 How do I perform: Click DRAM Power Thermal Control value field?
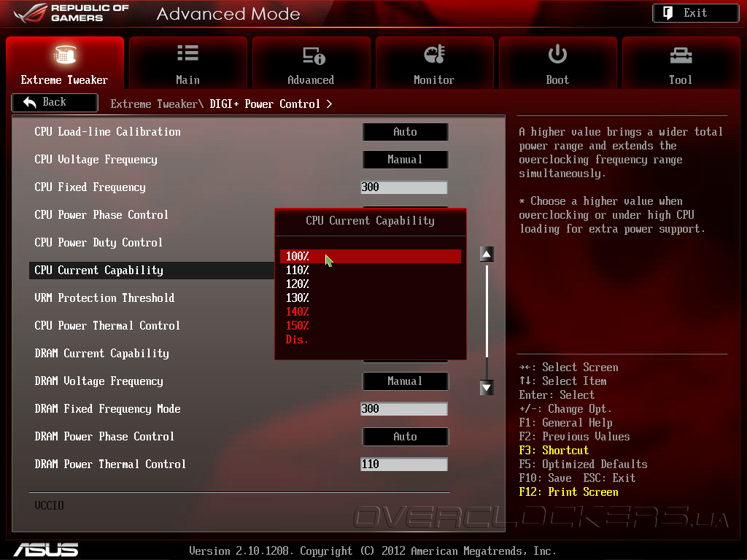[404, 464]
